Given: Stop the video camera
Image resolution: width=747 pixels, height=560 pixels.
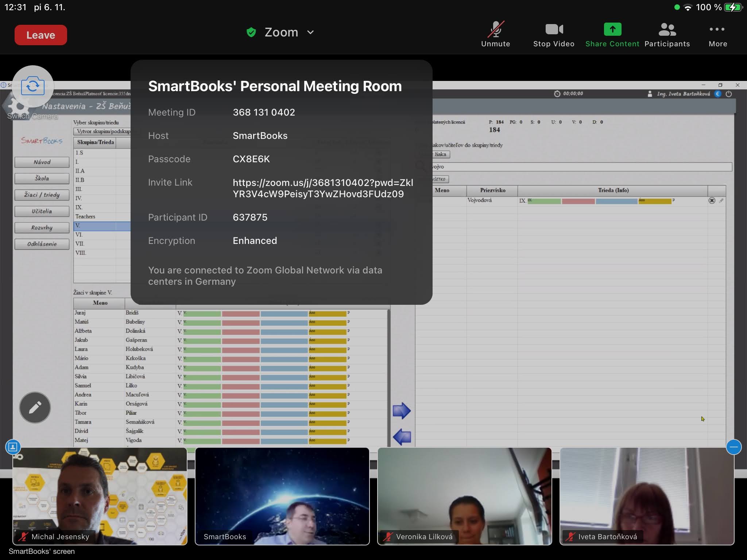Looking at the screenshot, I should pos(554,35).
